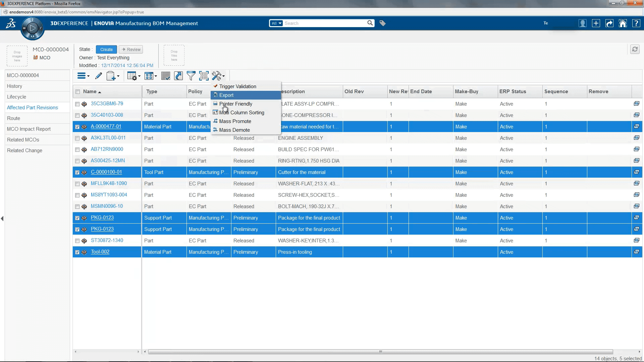Go to home via house icon
The image size is (644, 362).
[623, 23]
